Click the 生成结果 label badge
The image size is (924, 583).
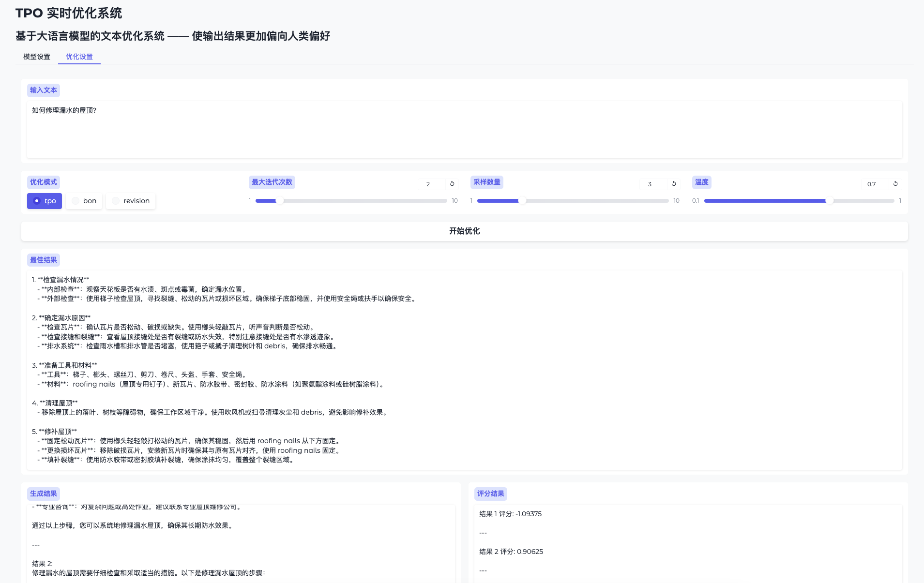click(x=43, y=493)
